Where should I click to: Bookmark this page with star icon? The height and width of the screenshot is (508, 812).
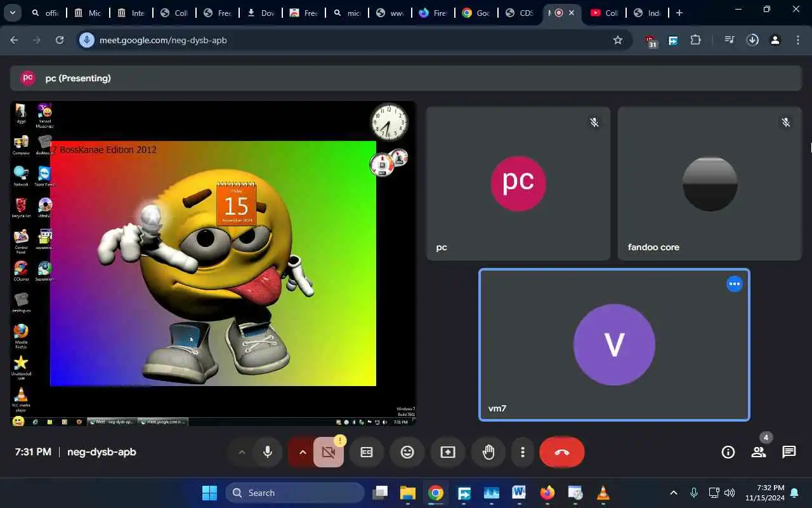(618, 40)
